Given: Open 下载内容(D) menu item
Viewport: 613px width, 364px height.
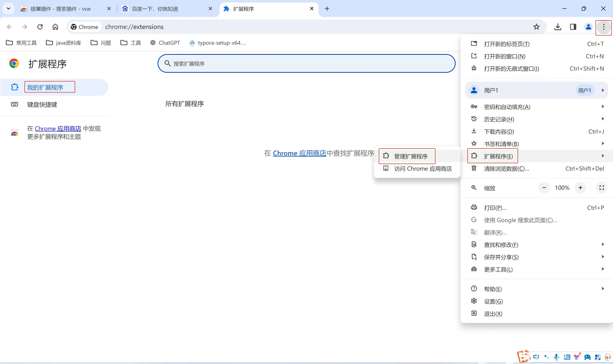Looking at the screenshot, I should point(537,131).
